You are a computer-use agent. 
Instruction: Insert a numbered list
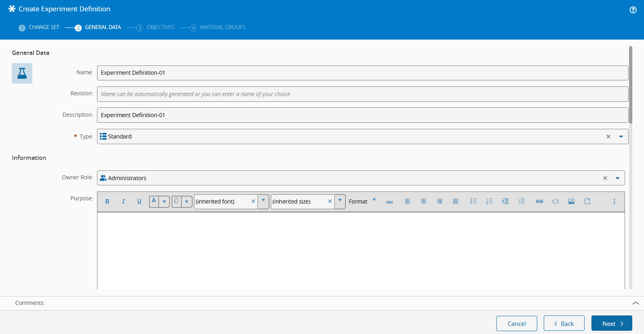point(489,202)
